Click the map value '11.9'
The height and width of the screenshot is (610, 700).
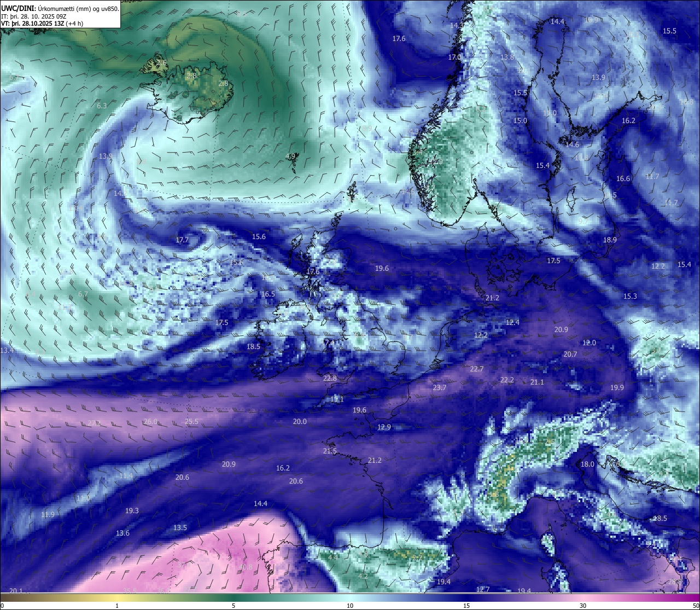tap(48, 514)
